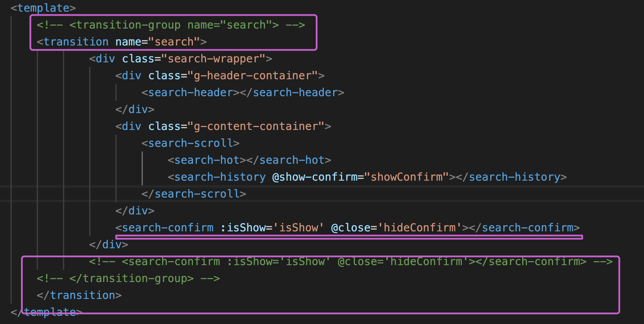Screen dimensions: 644x324
Task: Select the "showConfirm" handler value
Action: pyautogui.click(x=407, y=177)
